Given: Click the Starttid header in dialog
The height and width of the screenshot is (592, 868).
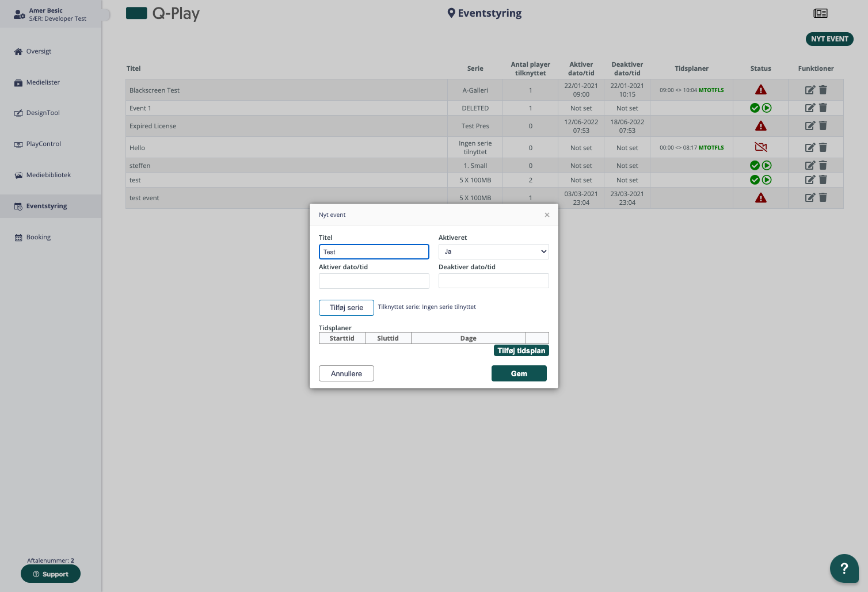Looking at the screenshot, I should (342, 338).
